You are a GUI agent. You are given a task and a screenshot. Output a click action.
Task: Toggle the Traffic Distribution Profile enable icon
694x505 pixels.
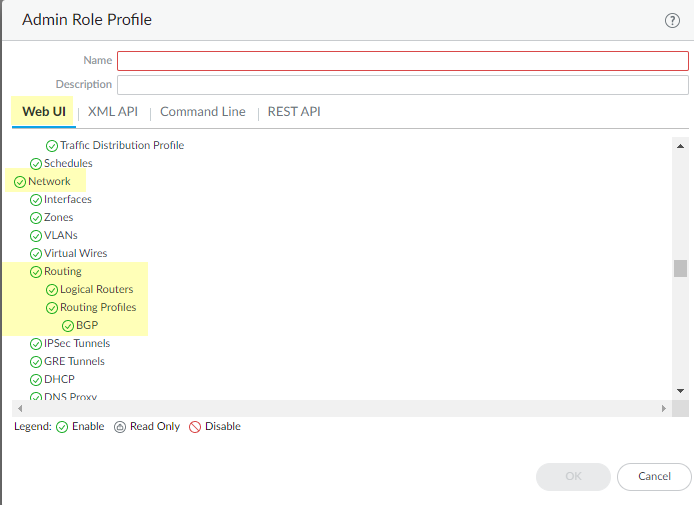52,146
